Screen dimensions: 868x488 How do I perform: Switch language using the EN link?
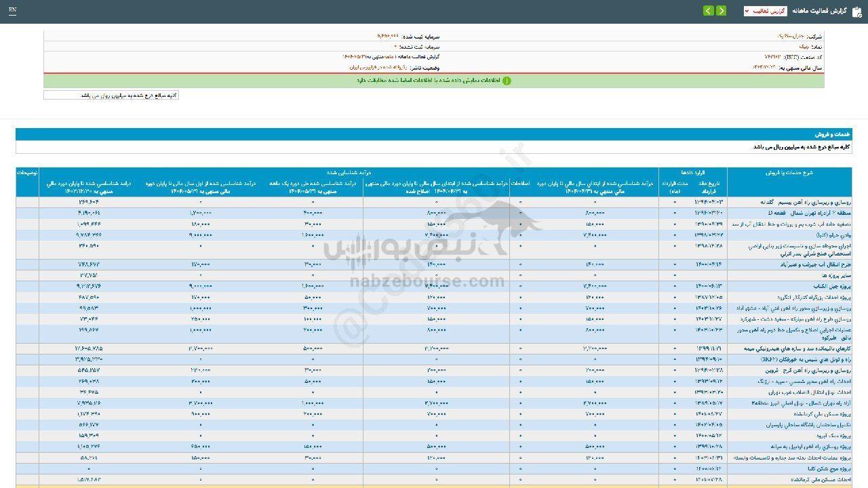coord(13,11)
